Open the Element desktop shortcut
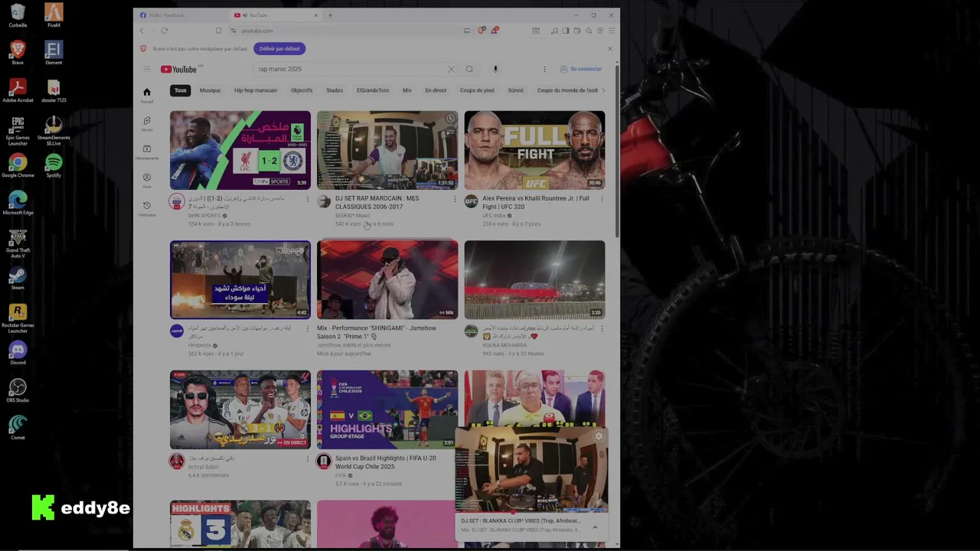 (x=54, y=54)
